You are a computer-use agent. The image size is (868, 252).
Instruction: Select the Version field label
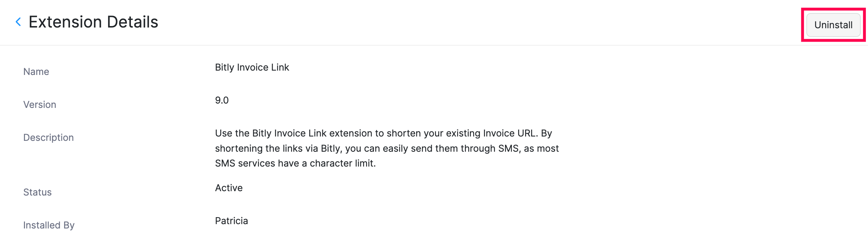click(40, 105)
